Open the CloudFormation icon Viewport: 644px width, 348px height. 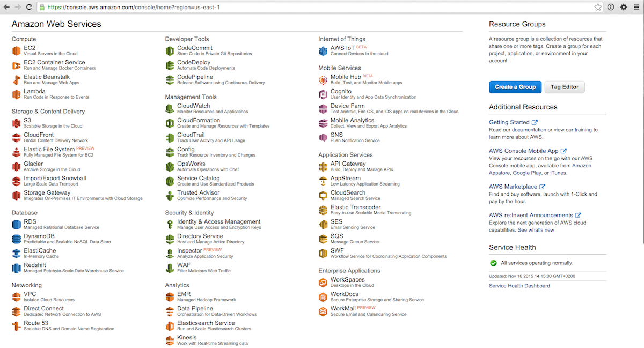pyautogui.click(x=170, y=123)
